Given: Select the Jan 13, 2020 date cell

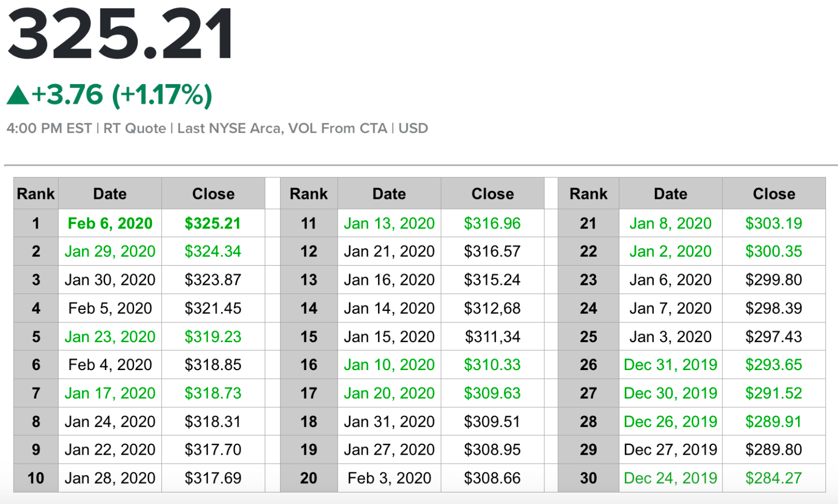Looking at the screenshot, I should pyautogui.click(x=389, y=223).
